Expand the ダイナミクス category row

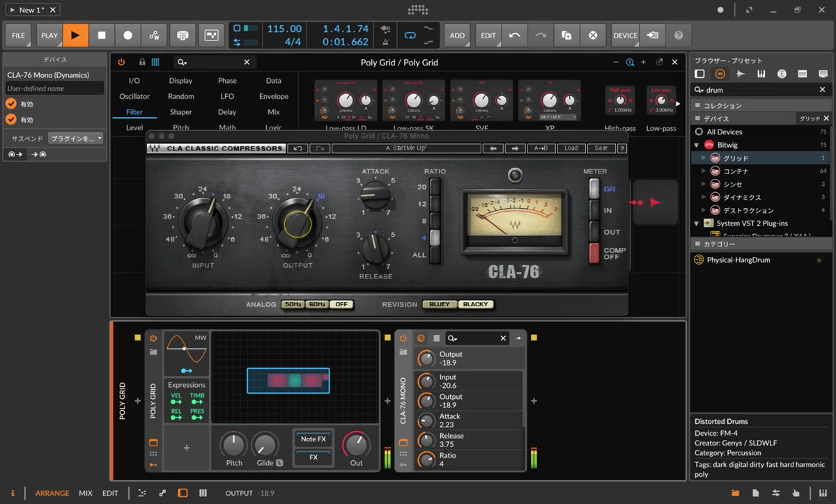tap(704, 198)
